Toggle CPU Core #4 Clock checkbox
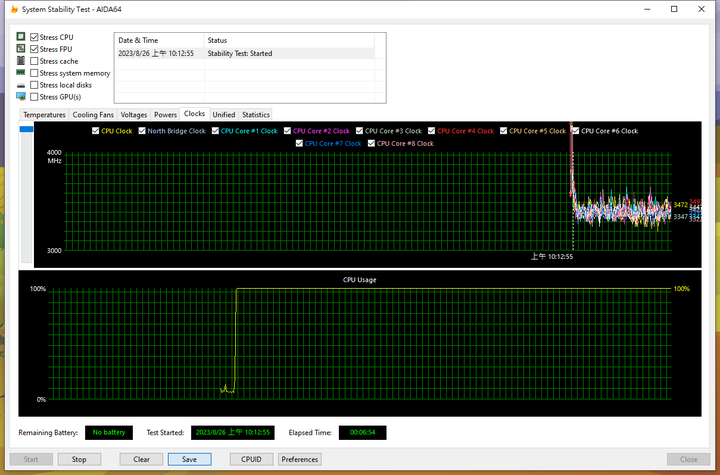Viewport: 720px width, 475px height. pyautogui.click(x=431, y=131)
